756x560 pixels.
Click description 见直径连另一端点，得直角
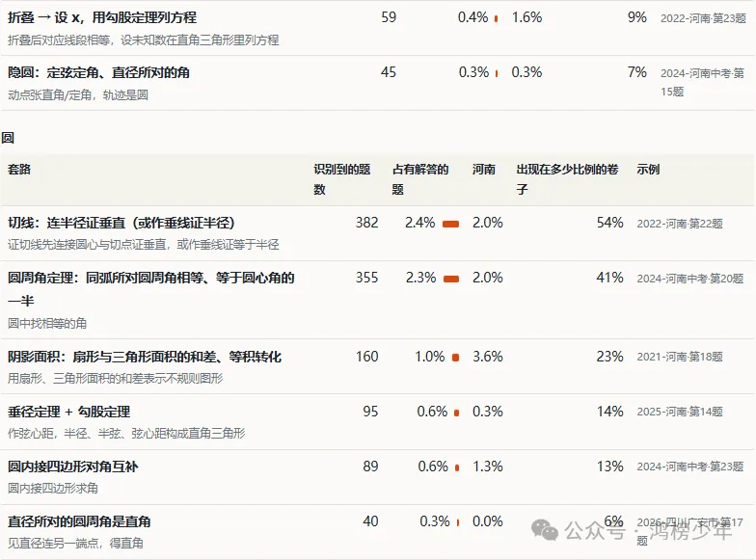[75, 544]
